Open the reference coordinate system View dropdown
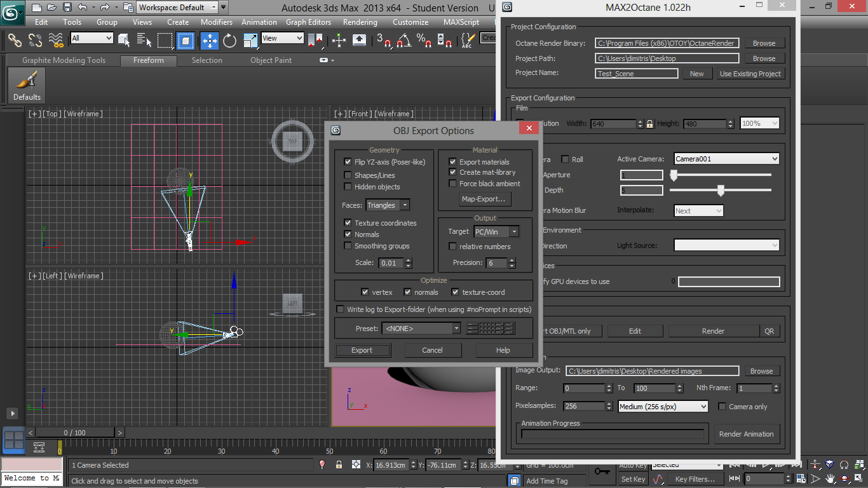The width and height of the screenshot is (868, 488). point(283,38)
